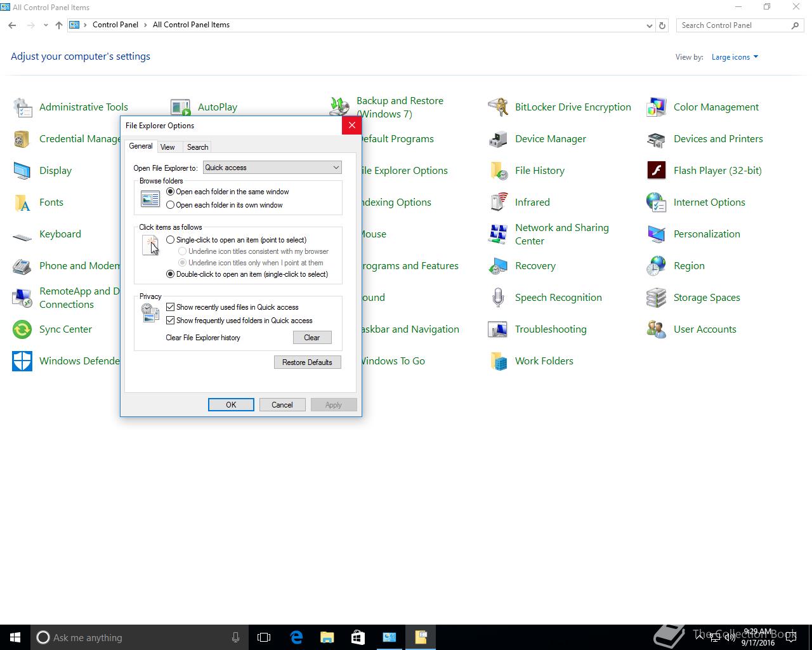
Task: Click the Clear history button
Action: click(x=312, y=338)
